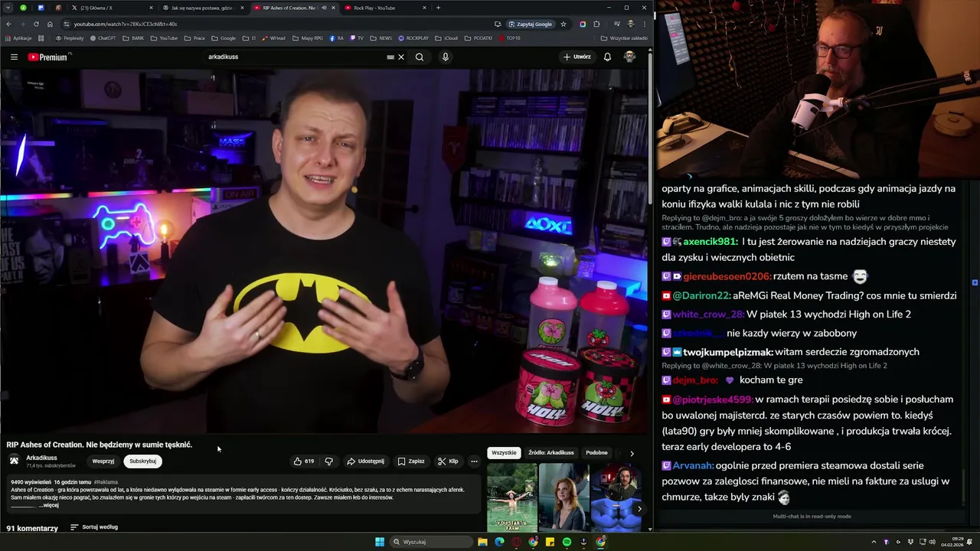Image resolution: width=980 pixels, height=551 pixels.
Task: Select the Podobne filter chip
Action: [x=596, y=453]
